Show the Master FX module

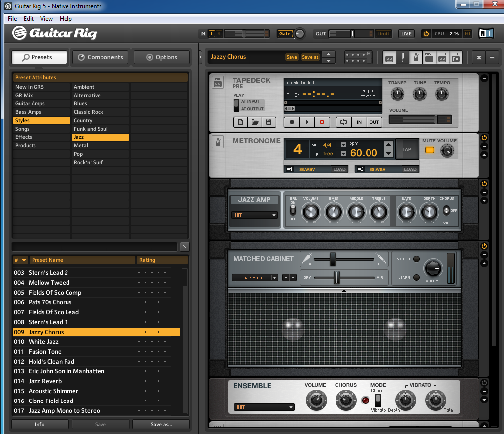456,57
